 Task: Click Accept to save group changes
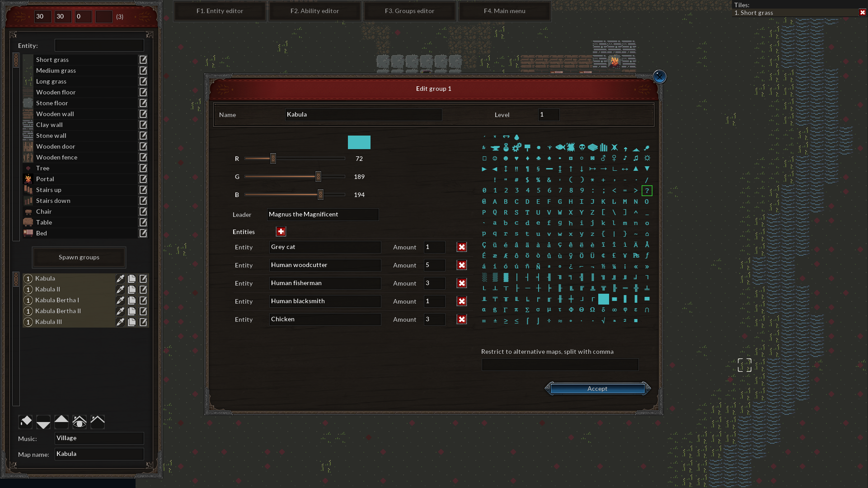[x=597, y=389]
